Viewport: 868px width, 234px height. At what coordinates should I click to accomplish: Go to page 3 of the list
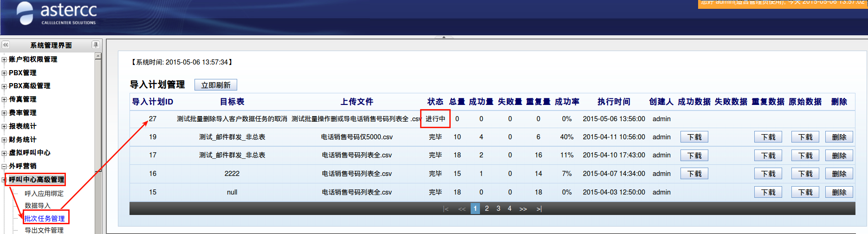pyautogui.click(x=498, y=208)
